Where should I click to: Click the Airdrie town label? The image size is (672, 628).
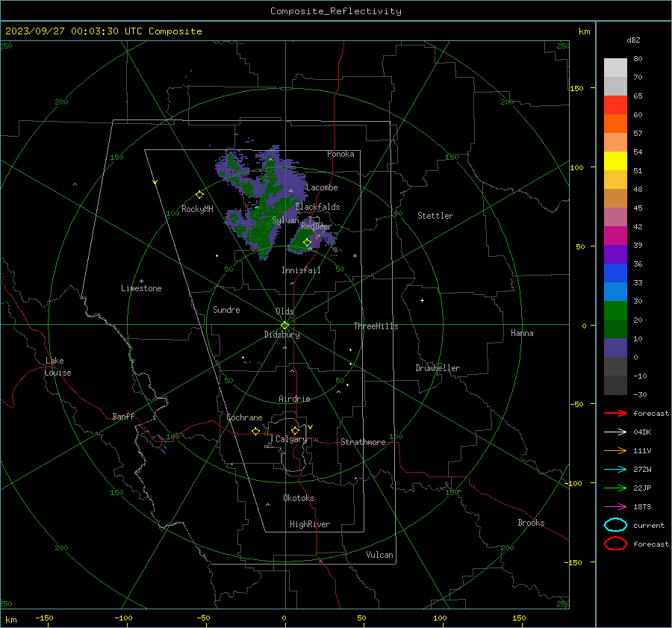[x=294, y=399]
